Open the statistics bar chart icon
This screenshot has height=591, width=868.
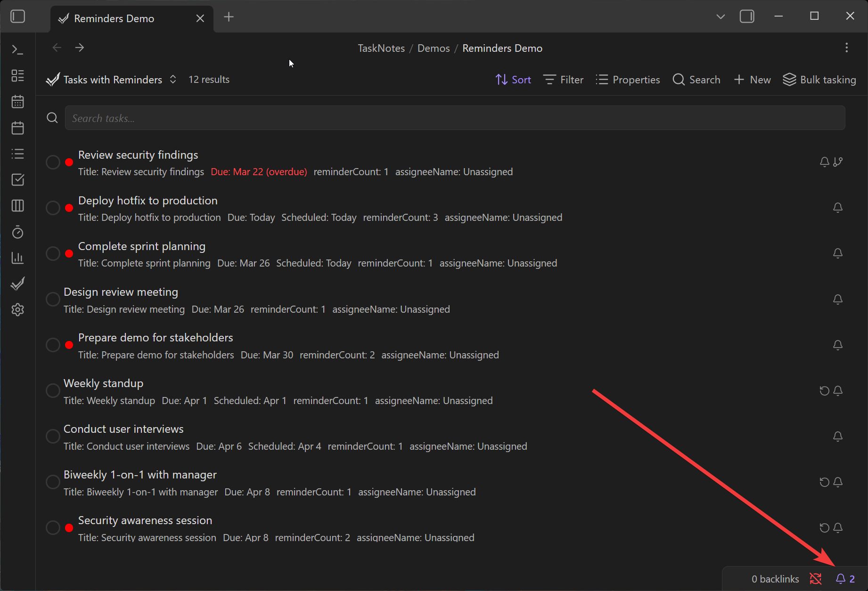tap(17, 258)
